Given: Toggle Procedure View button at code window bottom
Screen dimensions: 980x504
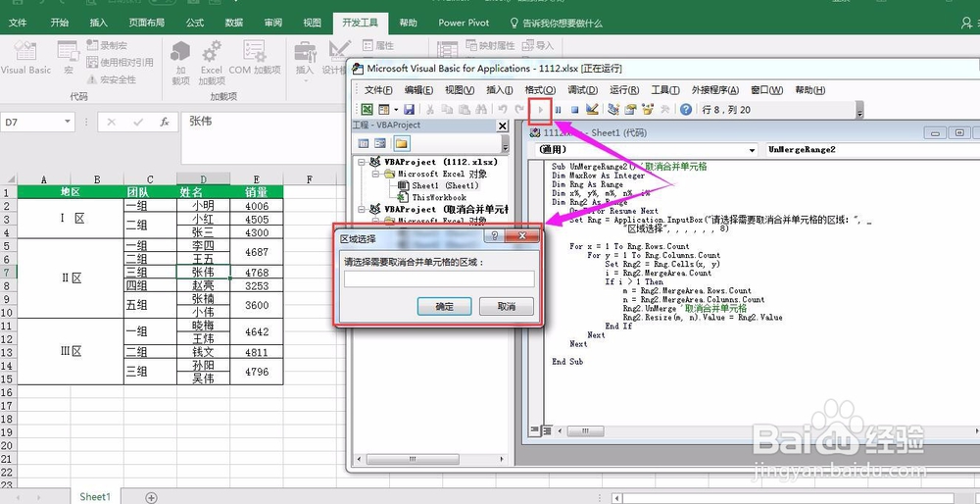Looking at the screenshot, I should click(534, 430).
